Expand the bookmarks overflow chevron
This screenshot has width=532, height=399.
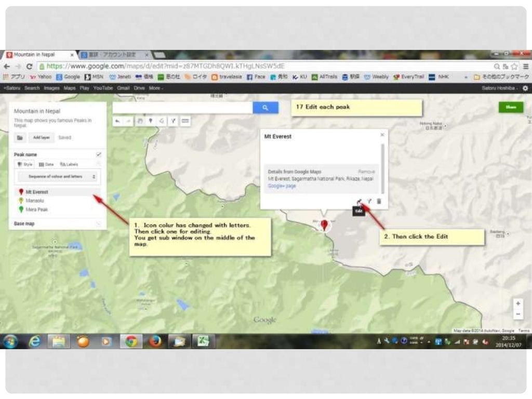coord(466,77)
